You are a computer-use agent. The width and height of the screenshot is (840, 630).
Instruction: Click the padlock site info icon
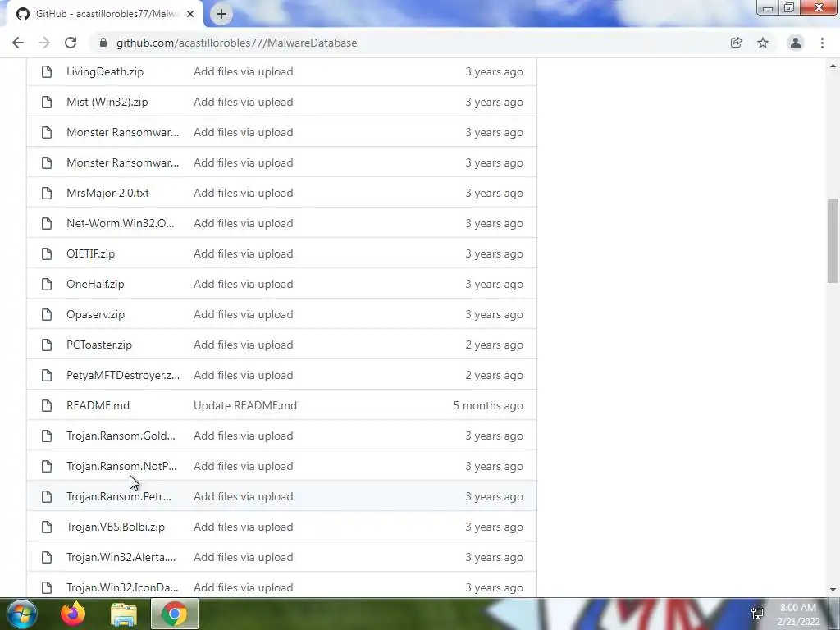103,43
